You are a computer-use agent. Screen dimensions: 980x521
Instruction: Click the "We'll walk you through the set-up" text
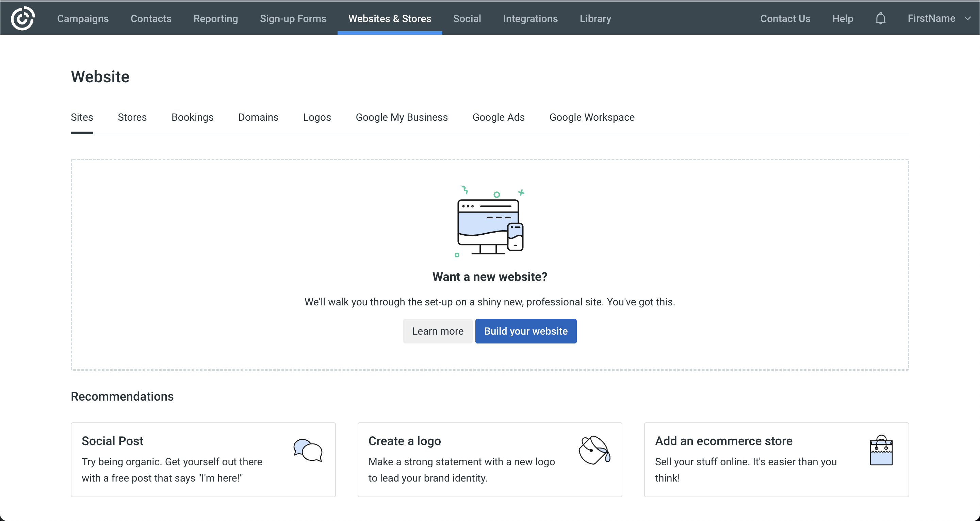click(x=490, y=302)
